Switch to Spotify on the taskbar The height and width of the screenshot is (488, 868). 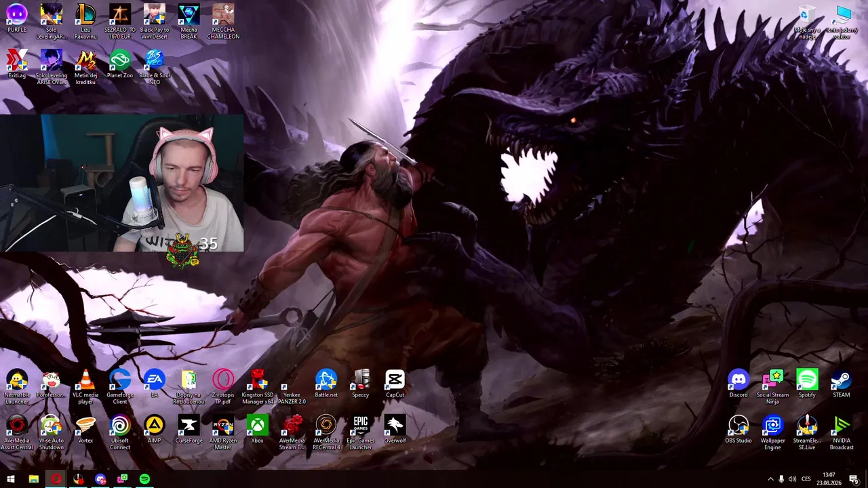144,479
